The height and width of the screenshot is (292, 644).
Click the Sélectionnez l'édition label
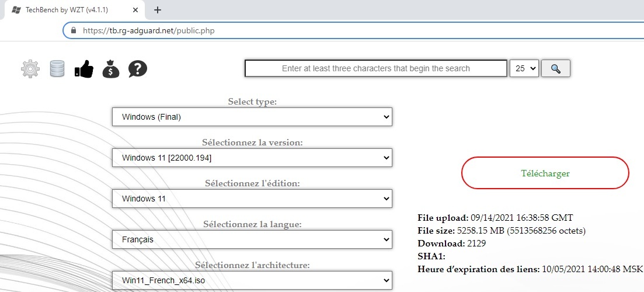252,183
